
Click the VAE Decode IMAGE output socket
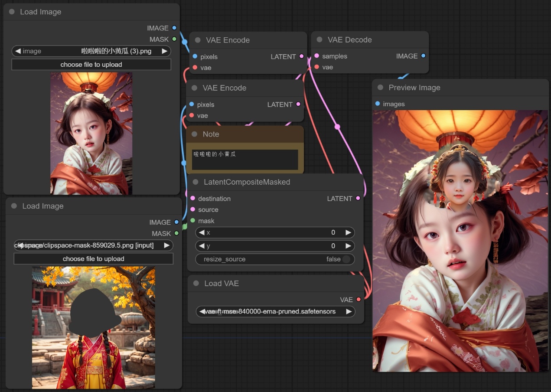(x=423, y=56)
